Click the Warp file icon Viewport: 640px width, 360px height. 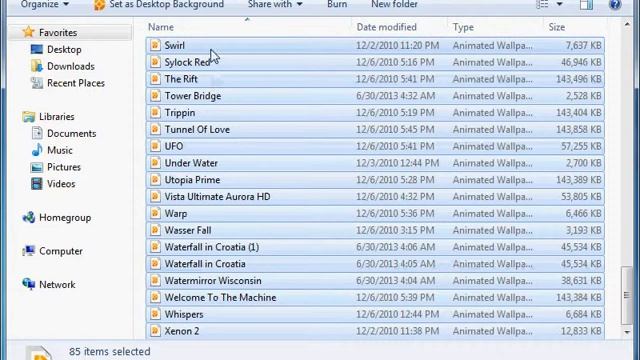155,213
